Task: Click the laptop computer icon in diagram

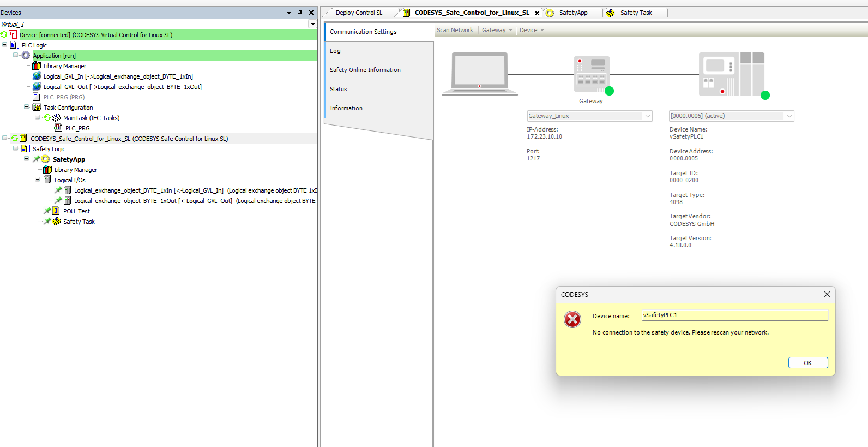Action: coord(480,74)
